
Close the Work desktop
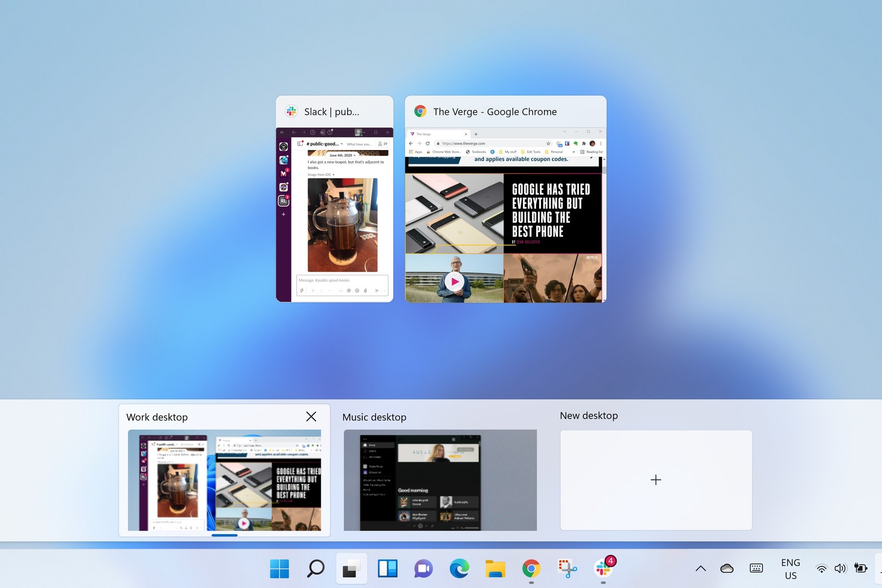pyautogui.click(x=311, y=416)
